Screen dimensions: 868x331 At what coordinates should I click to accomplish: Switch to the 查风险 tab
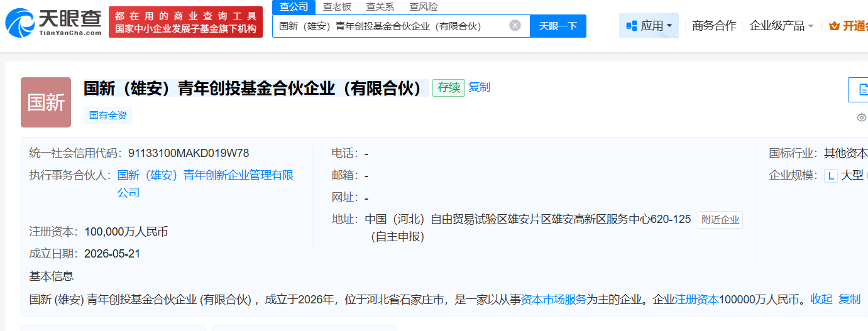point(423,7)
